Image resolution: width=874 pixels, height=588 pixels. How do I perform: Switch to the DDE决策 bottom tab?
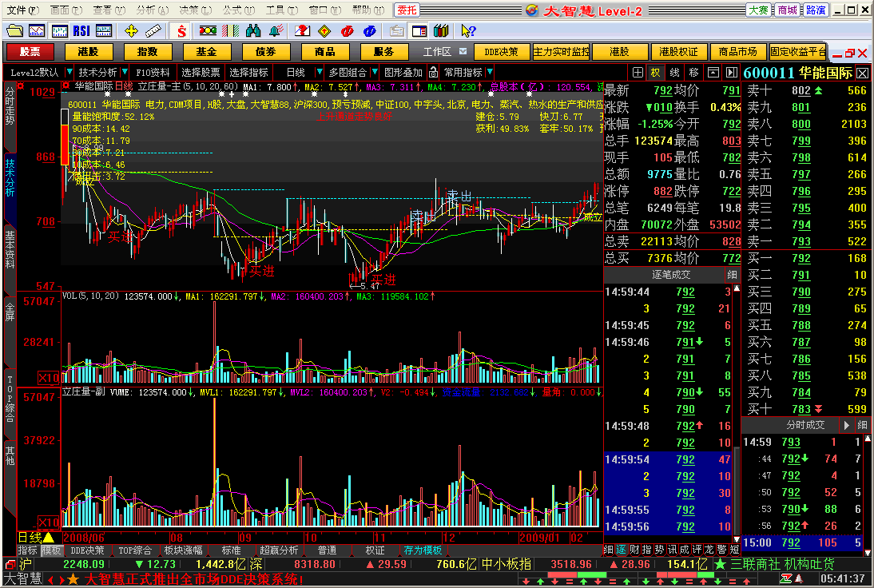(x=88, y=550)
